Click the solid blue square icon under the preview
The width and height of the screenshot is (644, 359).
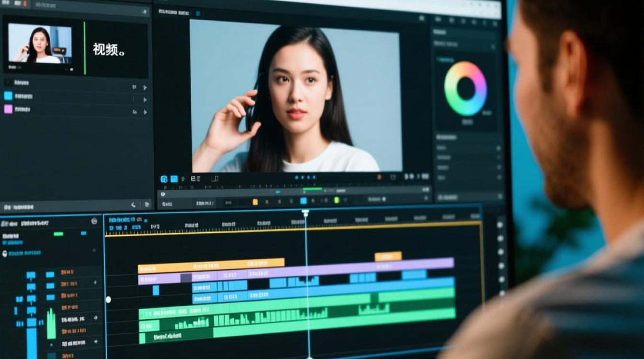click(174, 179)
